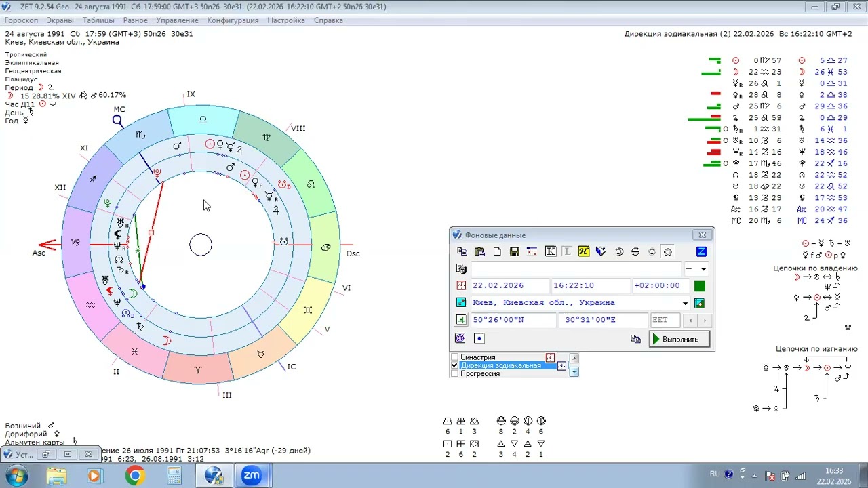Click the clock icon in the Дирекция зодиакальная row
The image size is (868, 488).
[x=561, y=366]
